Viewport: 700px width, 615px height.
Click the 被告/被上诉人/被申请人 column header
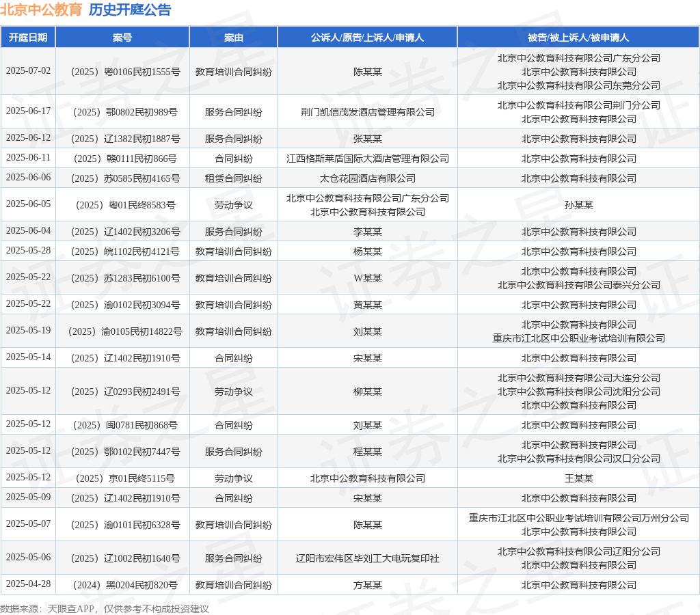578,38
